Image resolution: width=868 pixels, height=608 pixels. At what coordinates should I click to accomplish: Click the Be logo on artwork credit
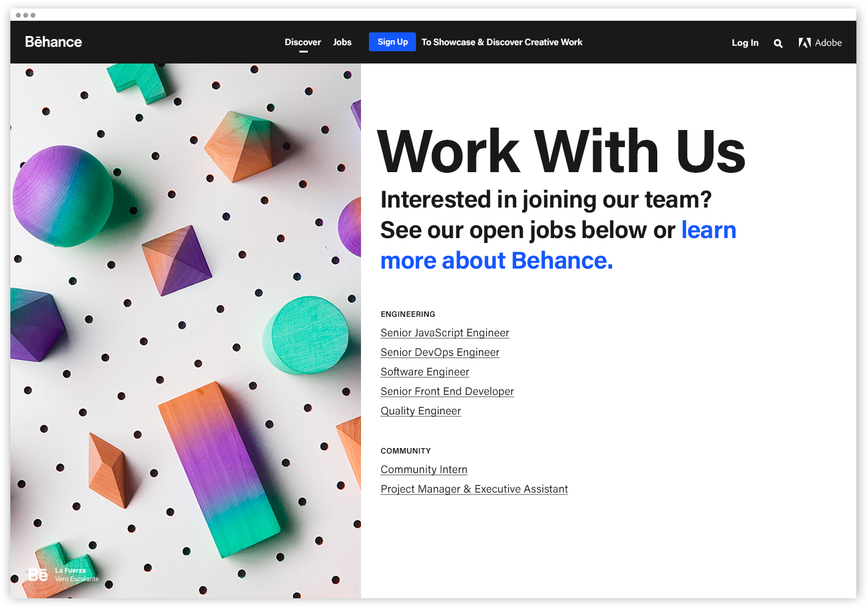[38, 574]
